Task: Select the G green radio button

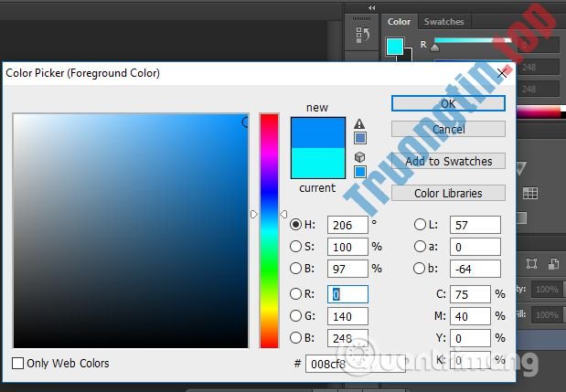Action: click(295, 316)
